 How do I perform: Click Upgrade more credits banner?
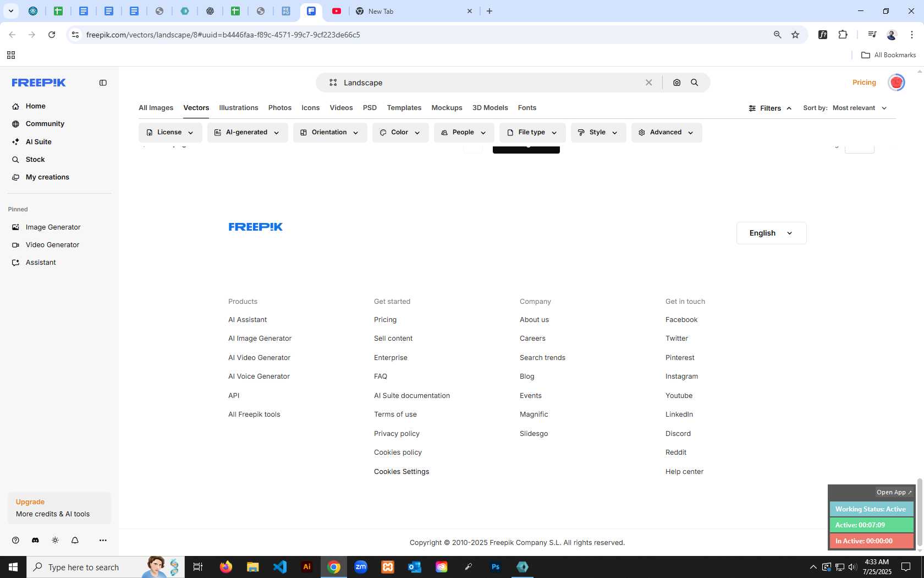tap(59, 508)
